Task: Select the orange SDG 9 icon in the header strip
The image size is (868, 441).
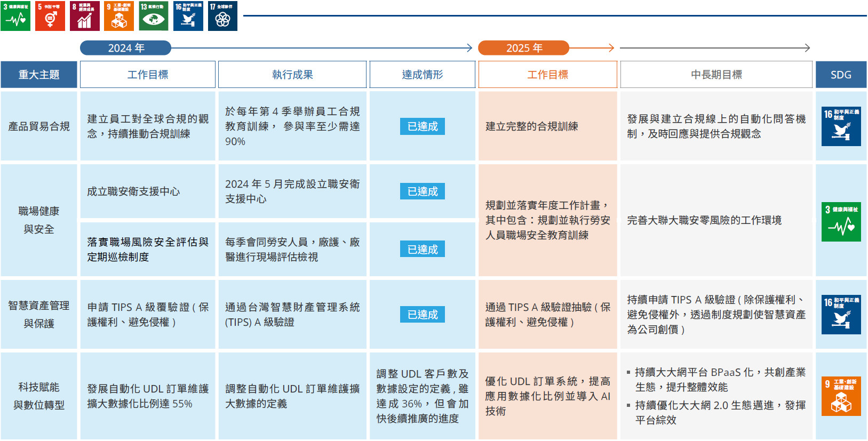Action: (119, 16)
